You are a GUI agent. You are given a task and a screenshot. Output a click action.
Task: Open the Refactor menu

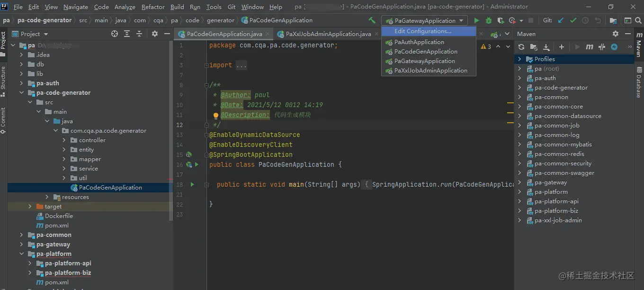click(153, 7)
